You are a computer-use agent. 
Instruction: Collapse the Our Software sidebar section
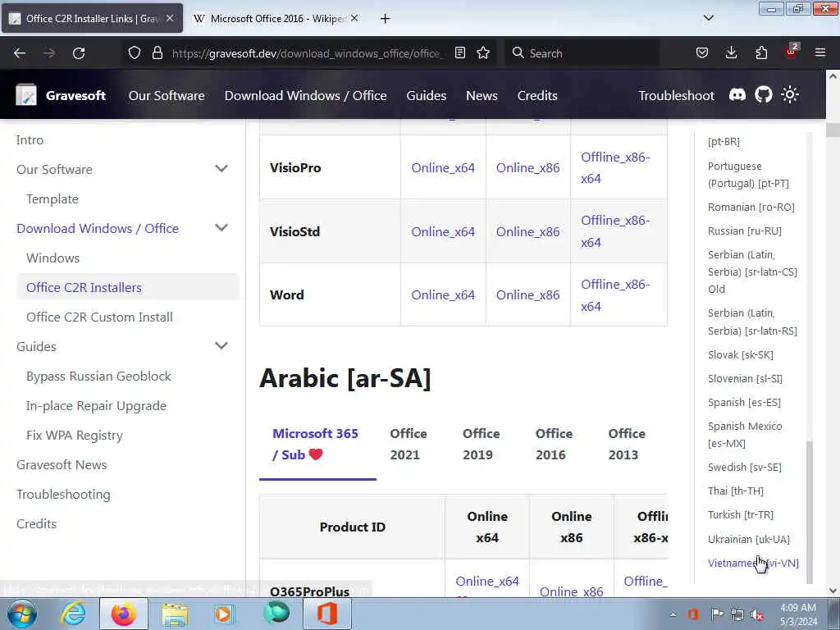click(221, 169)
